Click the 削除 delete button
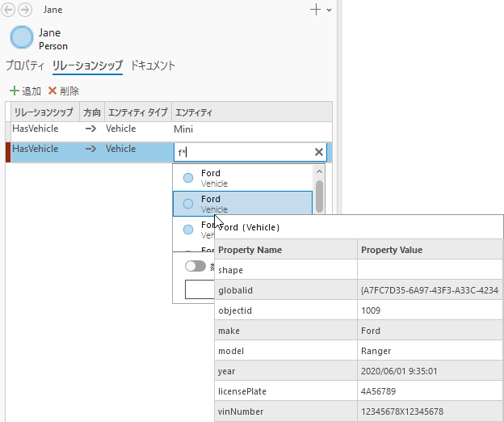The height and width of the screenshot is (422, 504). click(x=64, y=91)
